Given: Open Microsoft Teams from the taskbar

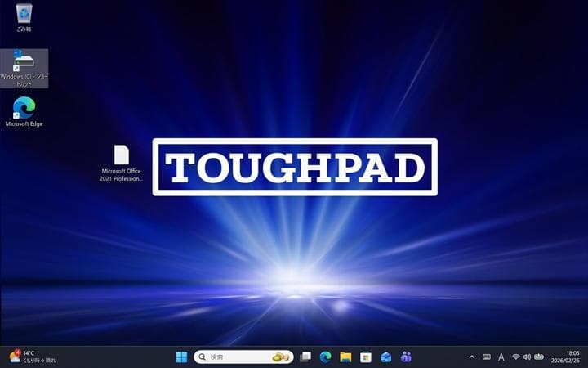Looking at the screenshot, I should pos(406,357).
